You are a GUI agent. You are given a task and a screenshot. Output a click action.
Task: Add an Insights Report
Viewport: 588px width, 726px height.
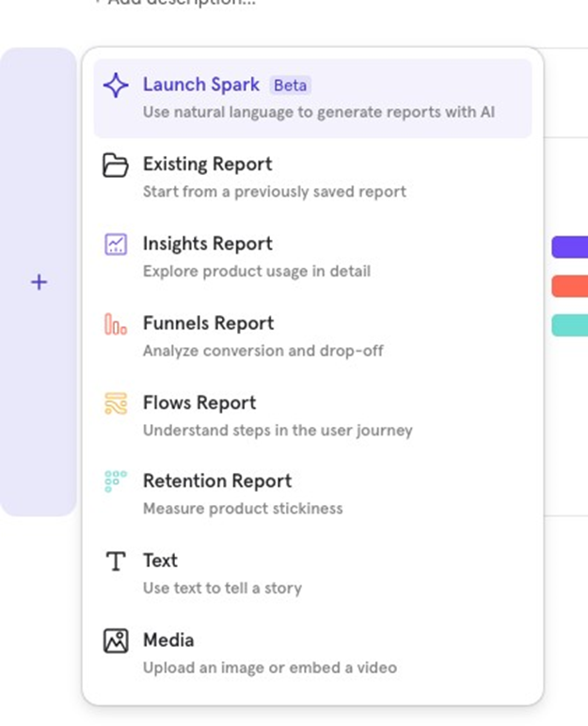pyautogui.click(x=207, y=244)
